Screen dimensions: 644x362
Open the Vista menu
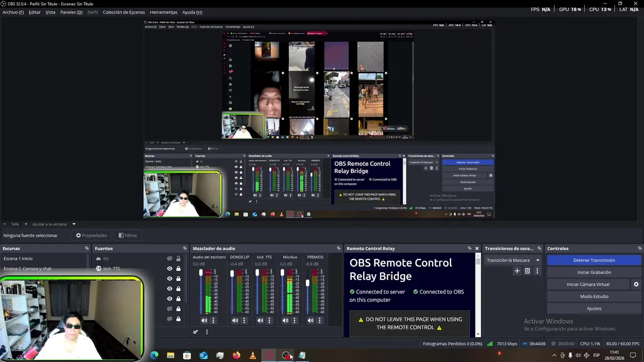pos(50,12)
